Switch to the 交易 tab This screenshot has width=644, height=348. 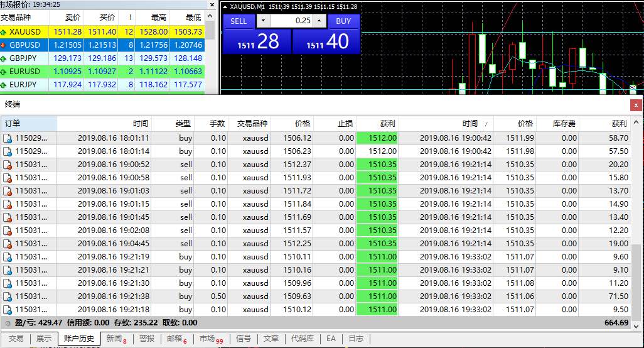point(16,339)
